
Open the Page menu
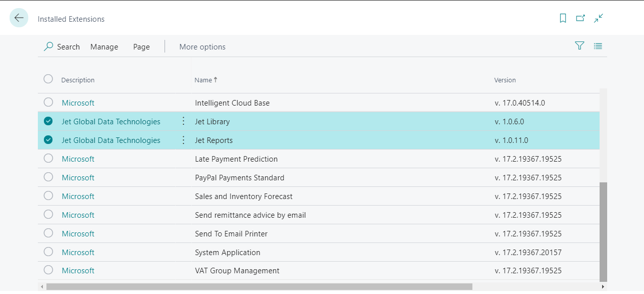coord(141,46)
